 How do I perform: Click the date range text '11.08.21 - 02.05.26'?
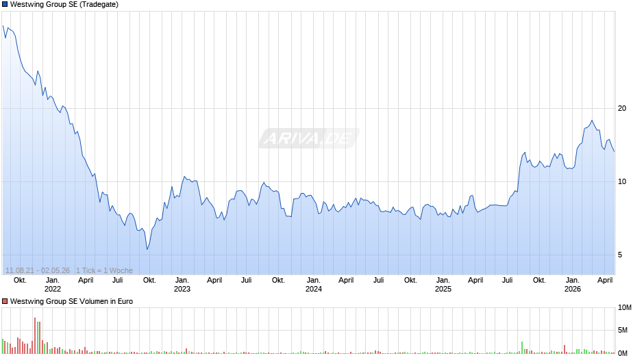coord(38,270)
